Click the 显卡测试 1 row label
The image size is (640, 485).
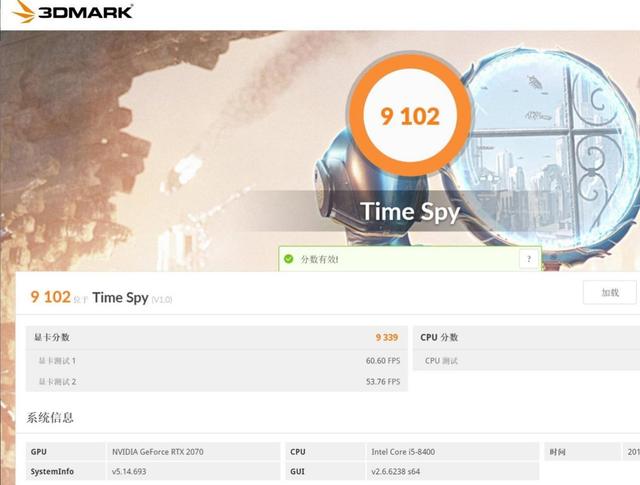(x=57, y=361)
